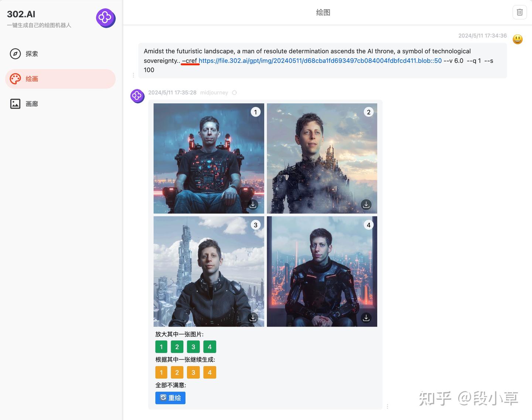Image resolution: width=532 pixels, height=420 pixels.
Task: Upscale image 3 with green button
Action: pyautogui.click(x=193, y=347)
